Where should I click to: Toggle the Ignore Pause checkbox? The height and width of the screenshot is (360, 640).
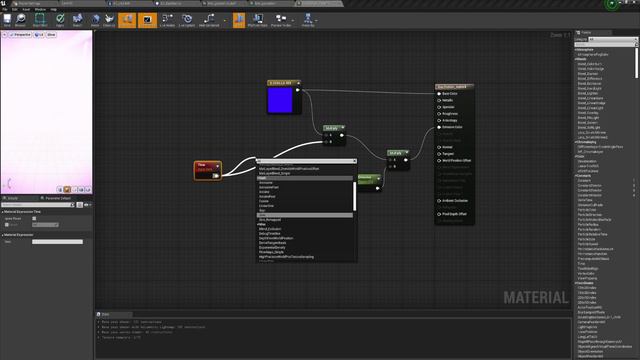[x=34, y=218]
